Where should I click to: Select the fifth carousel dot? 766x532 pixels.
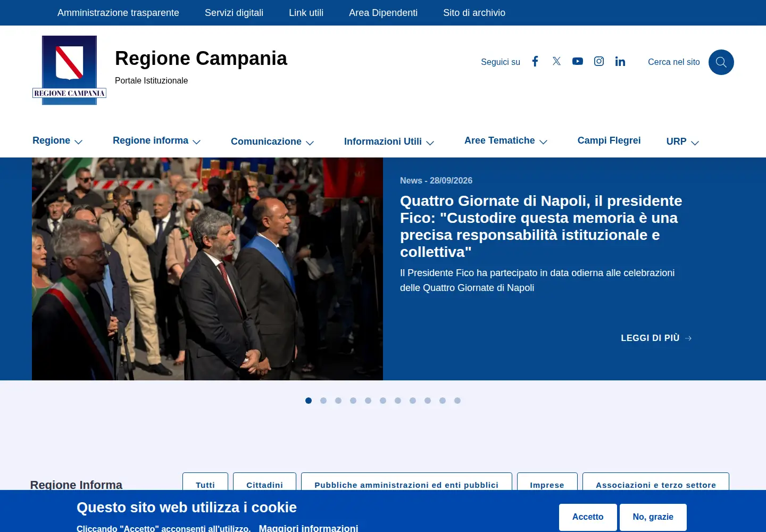point(368,401)
